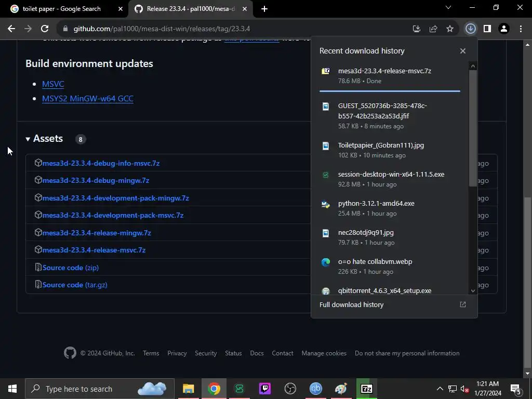Open Paint from the taskbar
532x399 pixels.
tap(341, 389)
